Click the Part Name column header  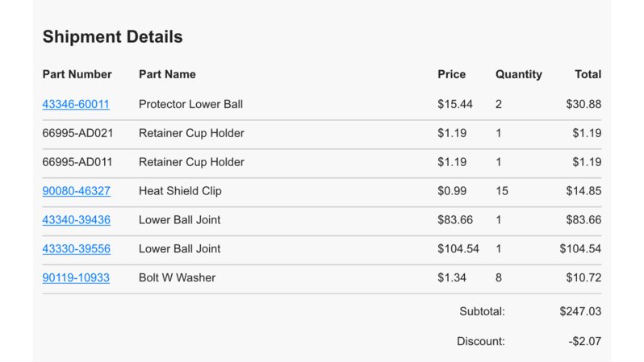pos(167,74)
